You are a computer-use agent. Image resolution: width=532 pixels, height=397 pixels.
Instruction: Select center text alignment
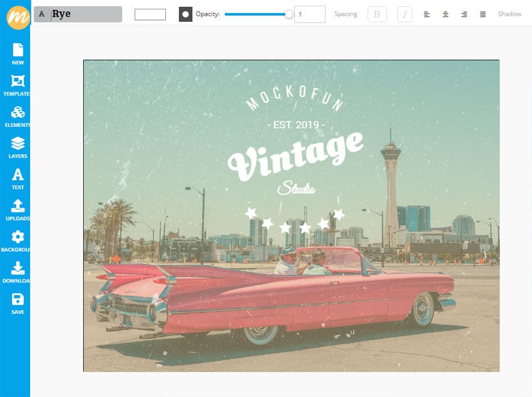[x=444, y=13]
